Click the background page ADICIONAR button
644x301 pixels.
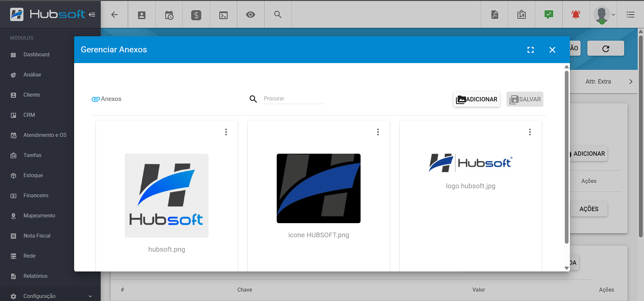click(588, 154)
